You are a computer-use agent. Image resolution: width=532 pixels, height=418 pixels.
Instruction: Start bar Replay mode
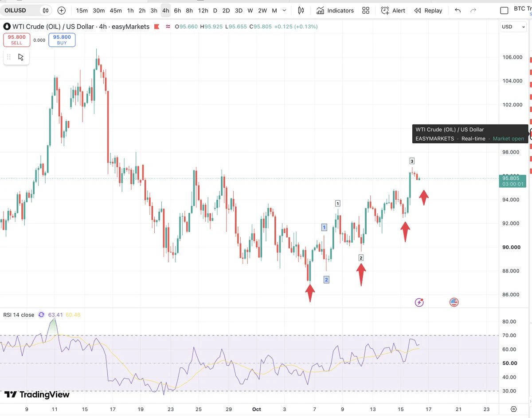428,10
